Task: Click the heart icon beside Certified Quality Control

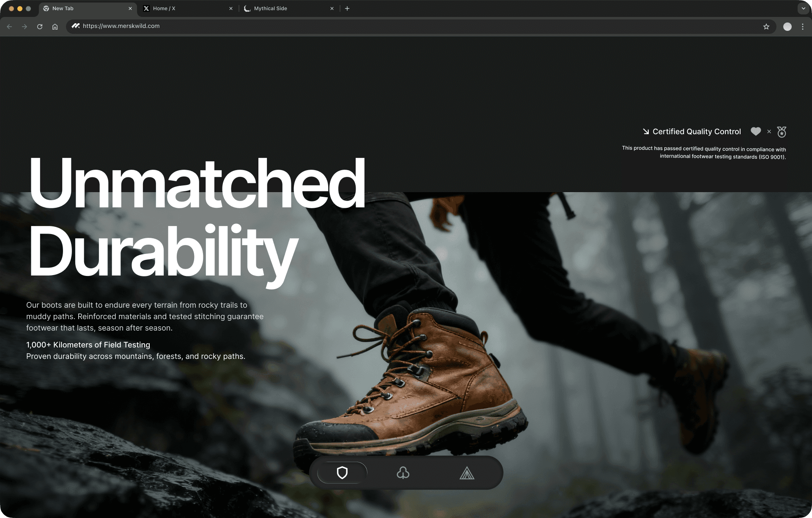Action: 756,132
